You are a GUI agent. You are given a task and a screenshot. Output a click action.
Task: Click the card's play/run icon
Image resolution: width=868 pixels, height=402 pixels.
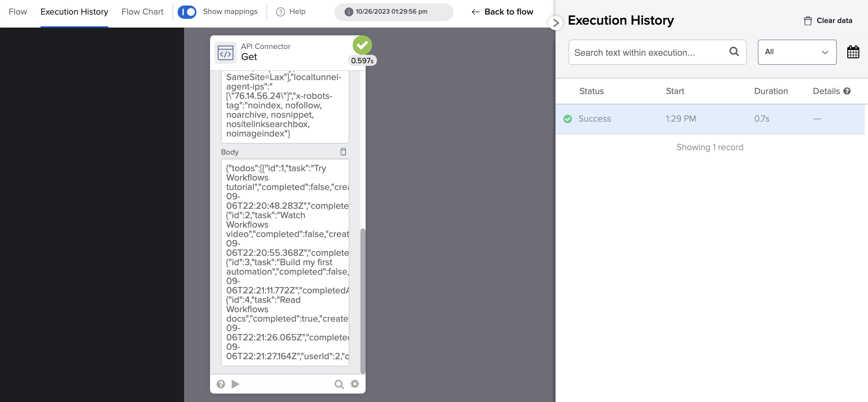(x=236, y=384)
